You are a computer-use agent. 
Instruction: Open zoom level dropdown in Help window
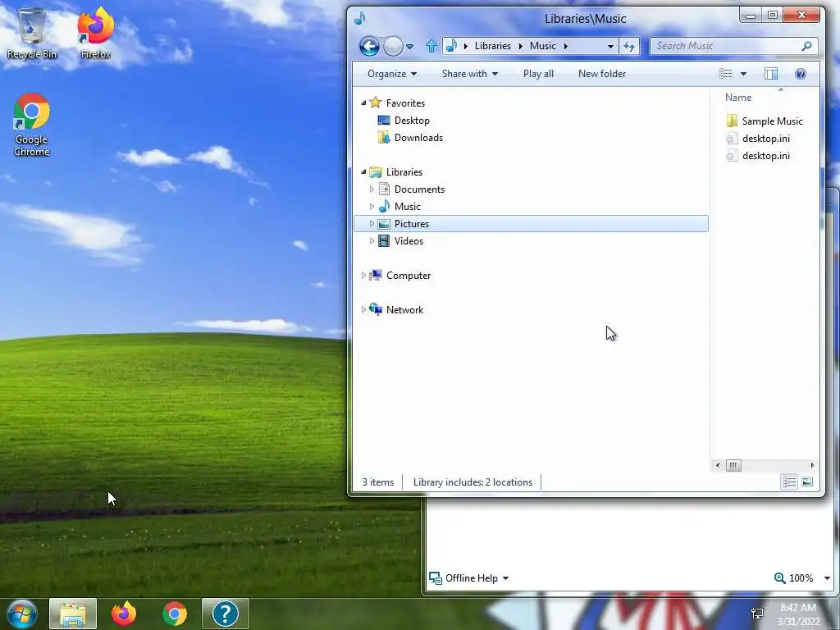coord(827,578)
